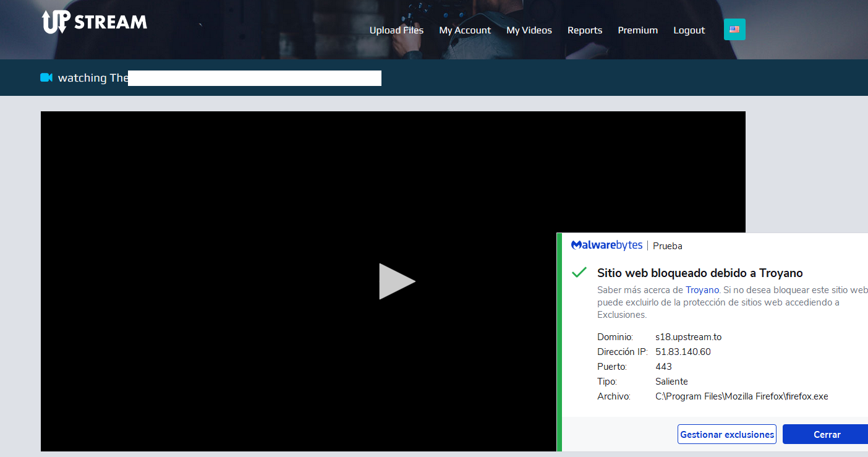
Task: Go to My Account
Action: coord(465,30)
